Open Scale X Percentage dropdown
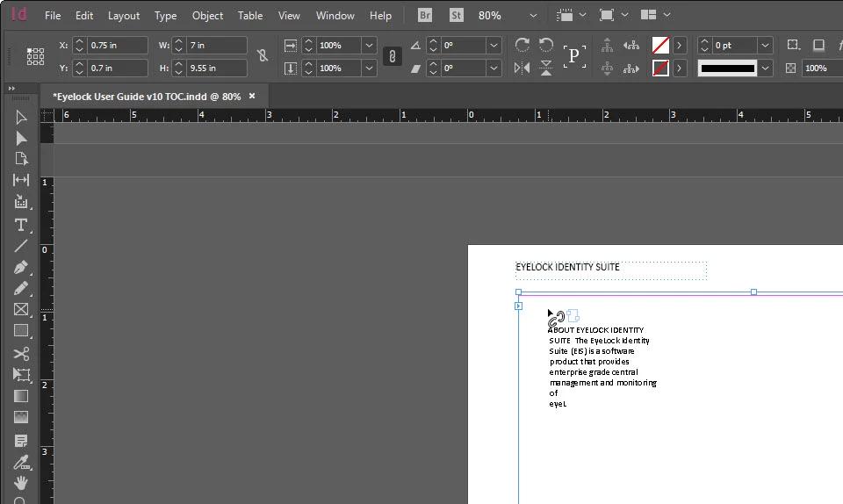Viewport: 843px width, 504px height. tap(369, 45)
